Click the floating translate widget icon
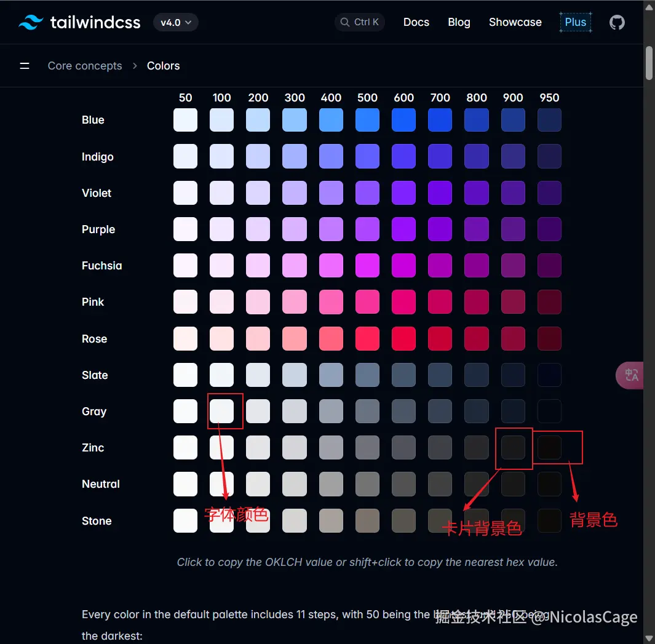The image size is (655, 644). pyautogui.click(x=631, y=375)
